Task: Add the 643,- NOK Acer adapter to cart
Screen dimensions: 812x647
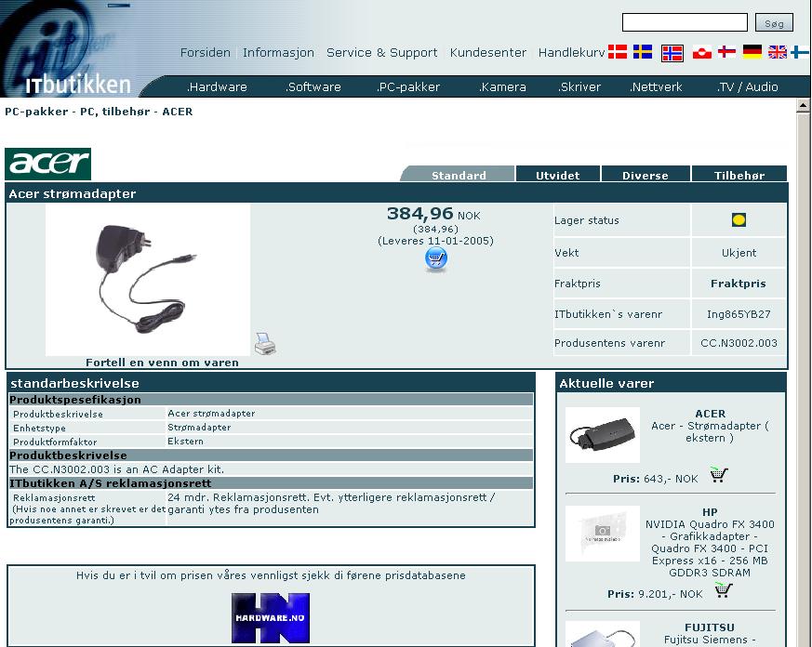Action: (x=719, y=475)
